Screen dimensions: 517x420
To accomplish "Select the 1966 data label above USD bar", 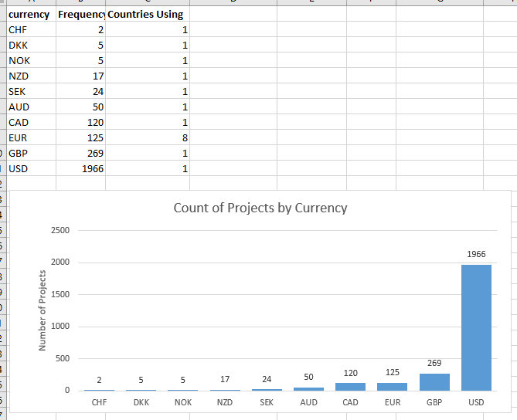I will point(476,254).
